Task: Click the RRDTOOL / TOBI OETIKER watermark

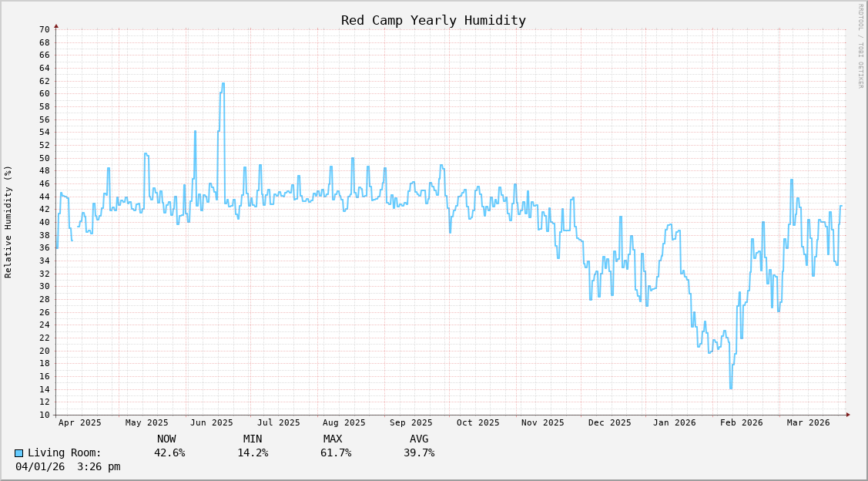Action: pos(860,46)
